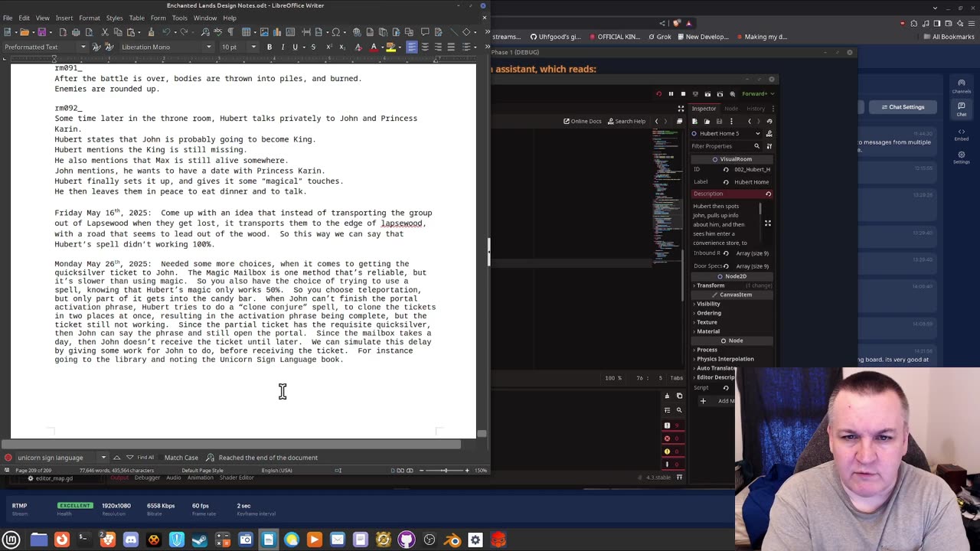Switch to the Node tab in Godot
This screenshot has width=980, height=551.
tap(731, 109)
